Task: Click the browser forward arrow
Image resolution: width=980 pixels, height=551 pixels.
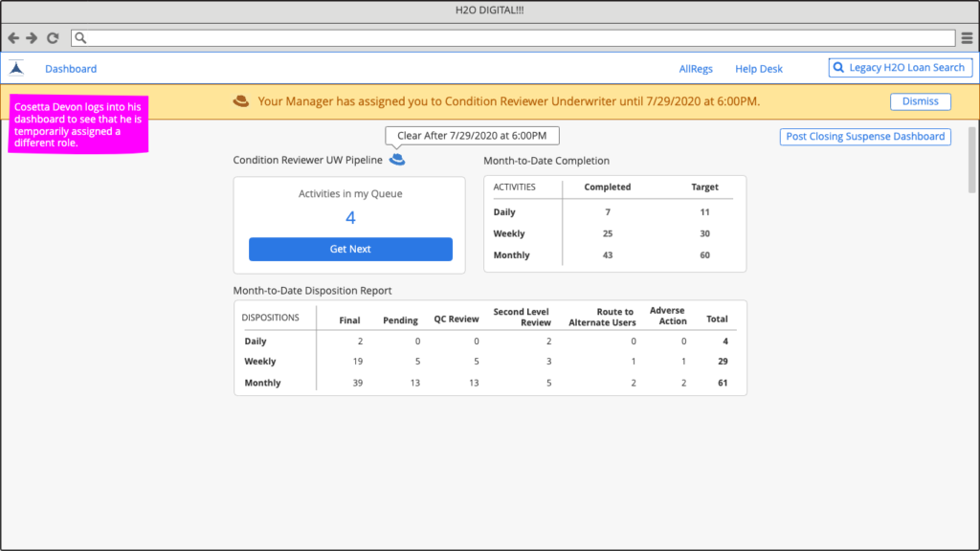Action: tap(32, 38)
